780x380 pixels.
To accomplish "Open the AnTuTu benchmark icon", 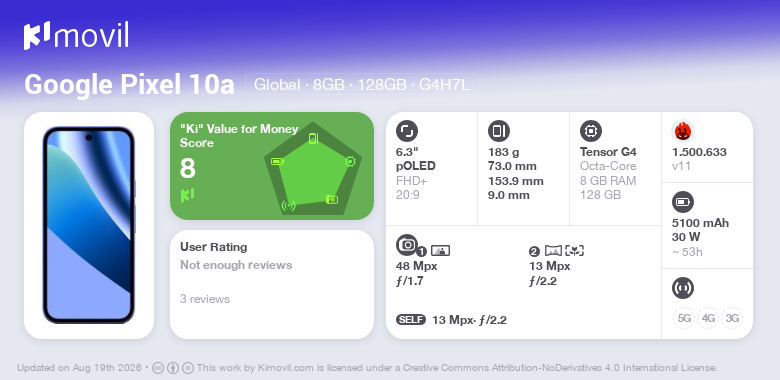I will point(683,131).
